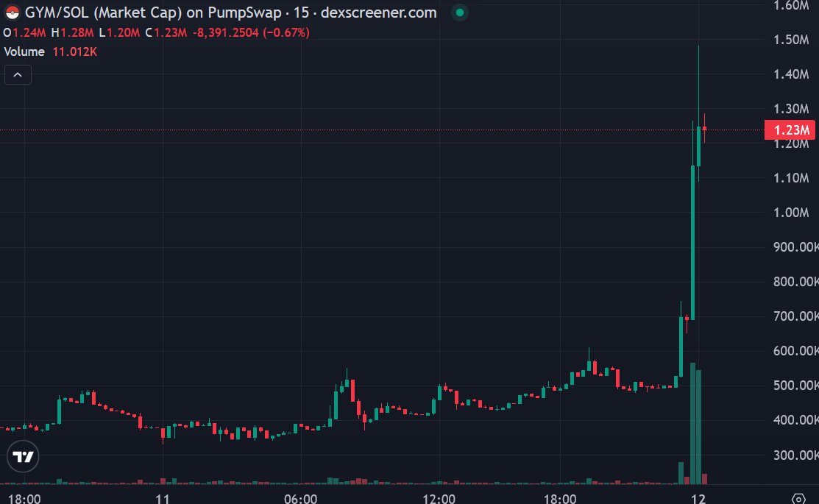Image resolution: width=819 pixels, height=504 pixels.
Task: Click the latest red candle at 1.23M
Action: tap(705, 128)
